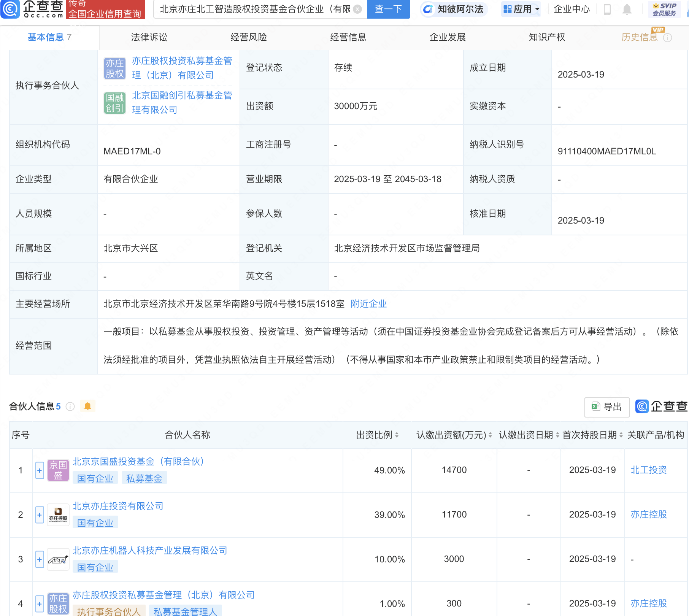The width and height of the screenshot is (689, 616).
Task: Open 亦庄控股 link in row 4
Action: 649,603
